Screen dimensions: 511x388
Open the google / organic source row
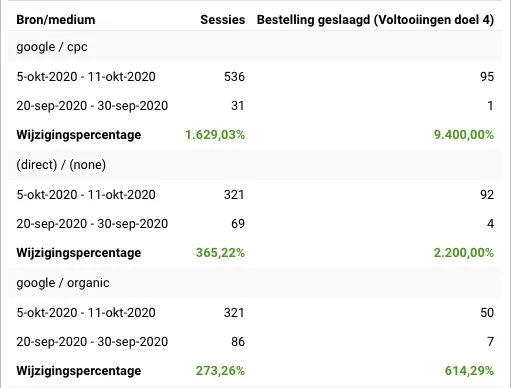[255, 283]
